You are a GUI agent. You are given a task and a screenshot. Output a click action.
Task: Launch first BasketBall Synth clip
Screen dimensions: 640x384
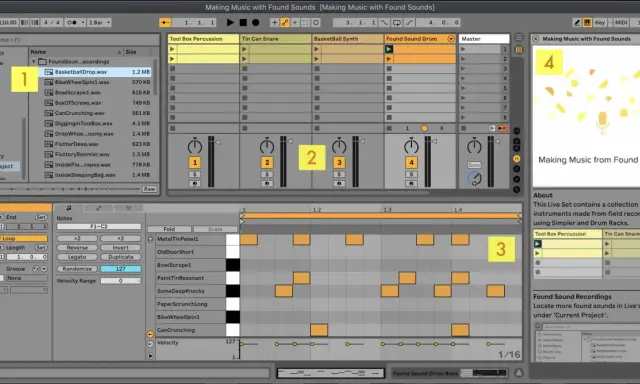coord(316,49)
